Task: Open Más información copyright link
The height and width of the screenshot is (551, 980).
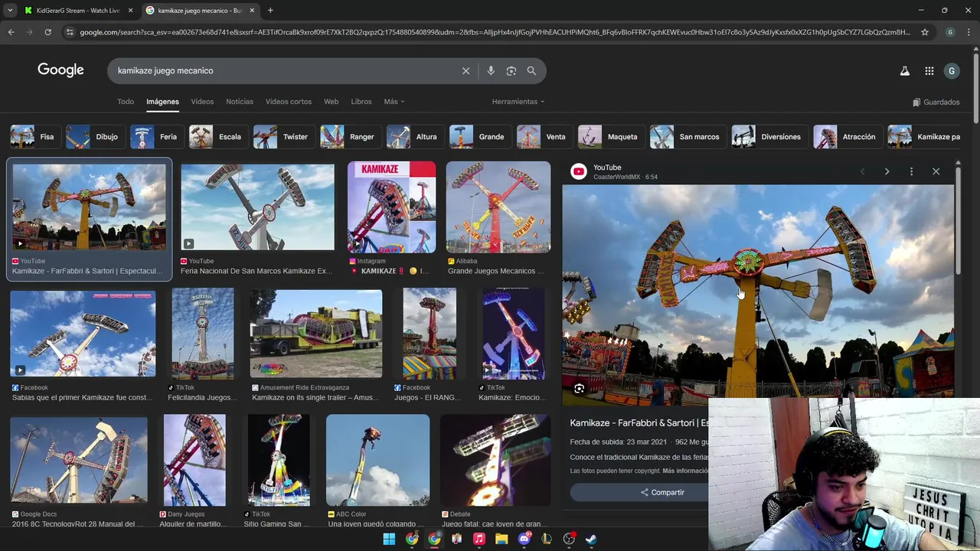Action: [685, 471]
